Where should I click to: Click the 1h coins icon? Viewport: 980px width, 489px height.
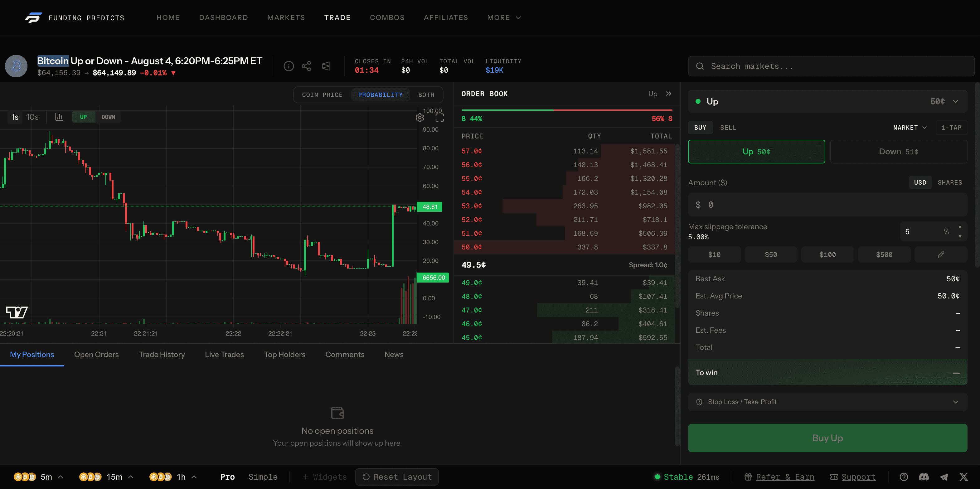[161, 477]
